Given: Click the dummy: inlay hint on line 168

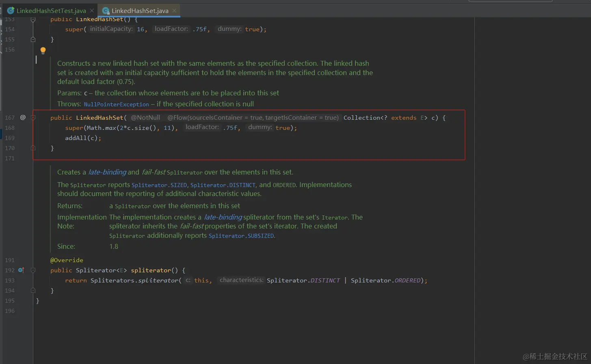Looking at the screenshot, I should [260, 127].
